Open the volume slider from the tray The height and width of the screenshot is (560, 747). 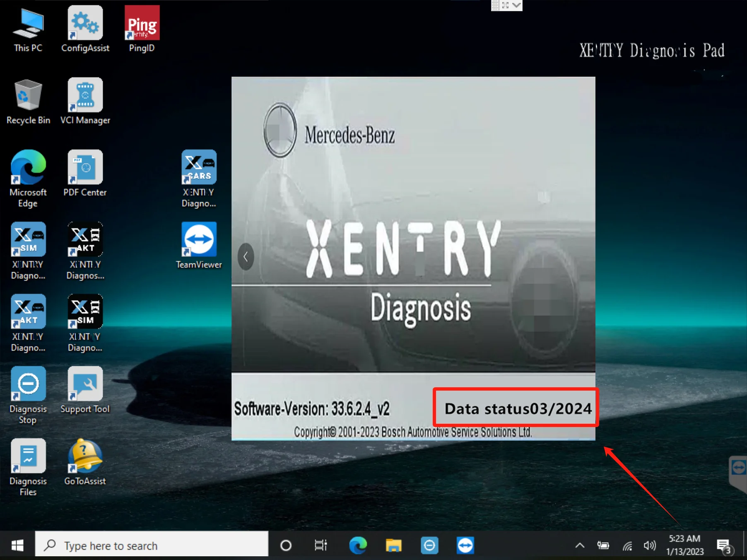pyautogui.click(x=650, y=545)
